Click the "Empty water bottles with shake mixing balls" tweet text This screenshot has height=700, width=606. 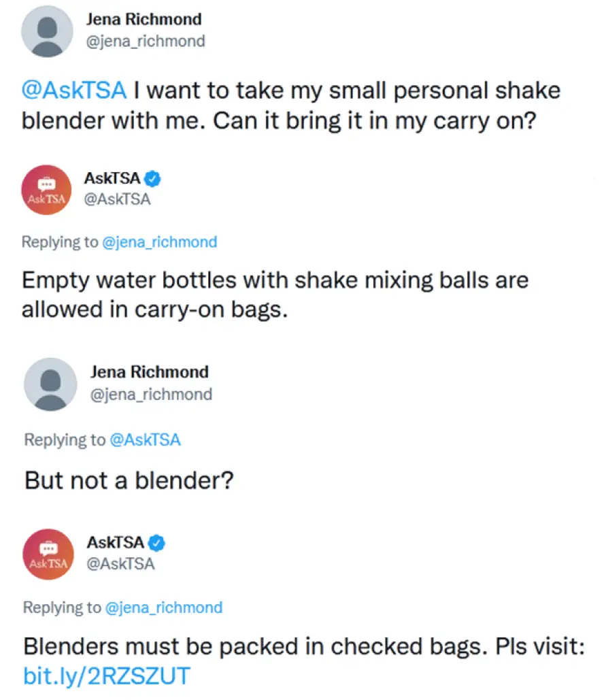[x=275, y=294]
